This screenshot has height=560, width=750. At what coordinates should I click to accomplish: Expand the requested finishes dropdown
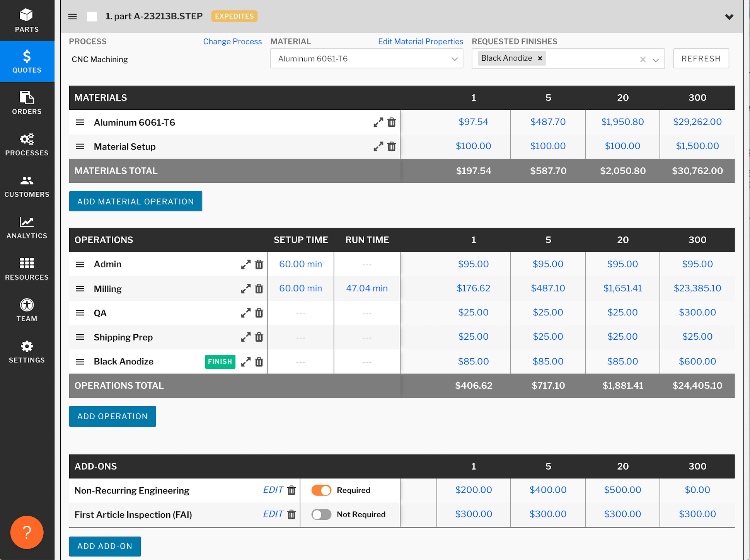pos(656,59)
